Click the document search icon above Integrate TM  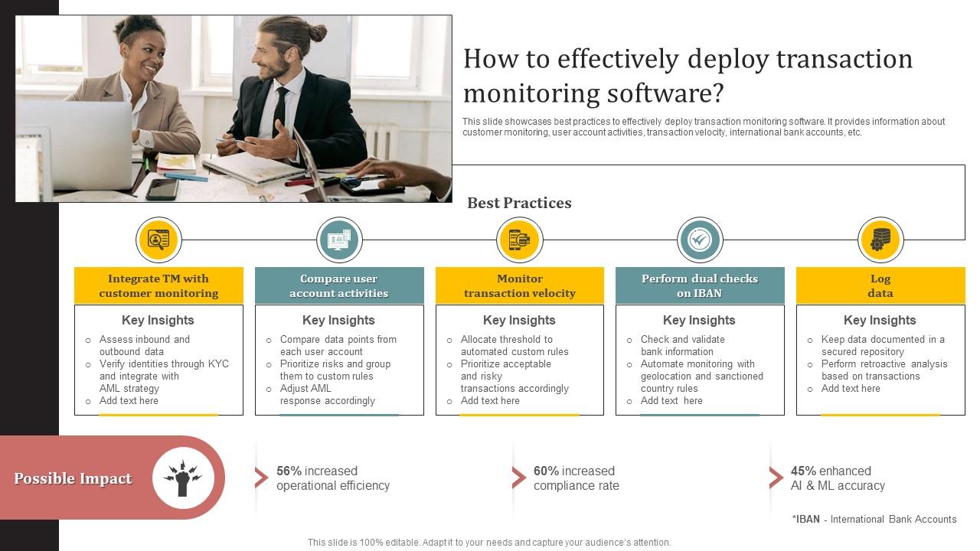[x=158, y=240]
